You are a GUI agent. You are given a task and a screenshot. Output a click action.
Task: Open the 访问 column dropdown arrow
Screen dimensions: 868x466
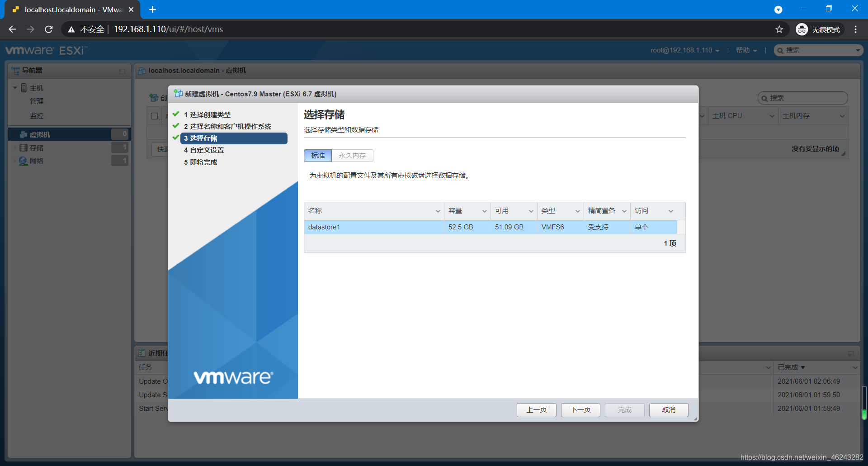pyautogui.click(x=670, y=211)
